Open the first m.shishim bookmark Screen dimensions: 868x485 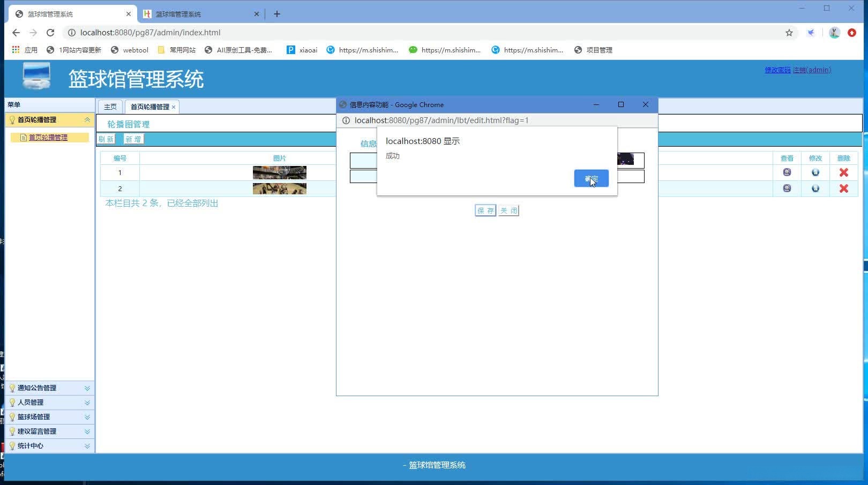coord(363,50)
